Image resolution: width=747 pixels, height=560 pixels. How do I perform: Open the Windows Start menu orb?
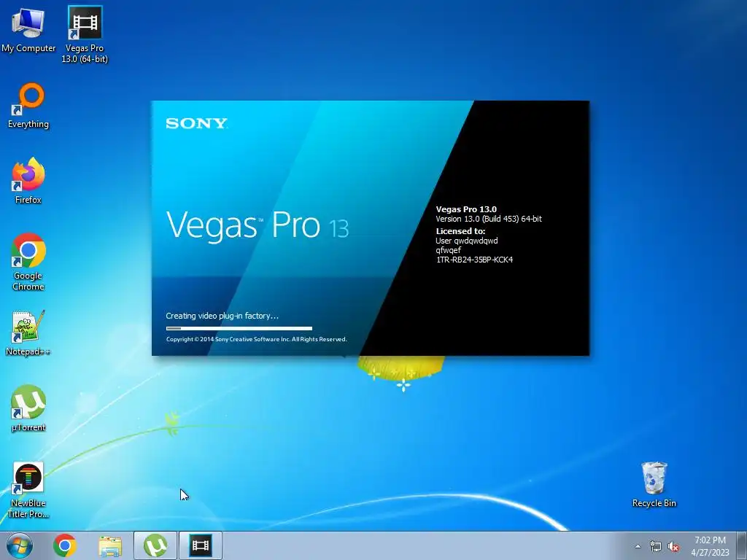tap(20, 545)
